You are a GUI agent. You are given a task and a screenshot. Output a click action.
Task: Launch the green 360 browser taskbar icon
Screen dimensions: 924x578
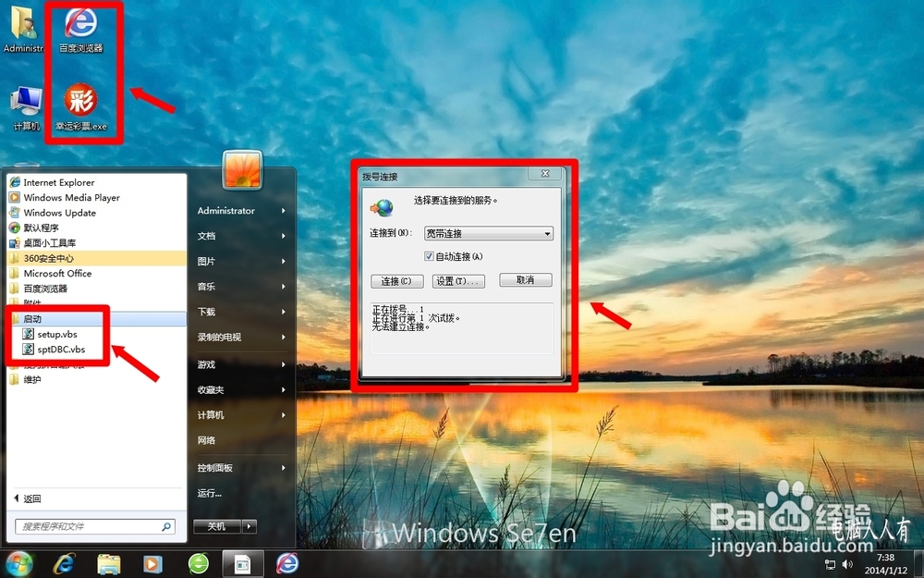199,562
